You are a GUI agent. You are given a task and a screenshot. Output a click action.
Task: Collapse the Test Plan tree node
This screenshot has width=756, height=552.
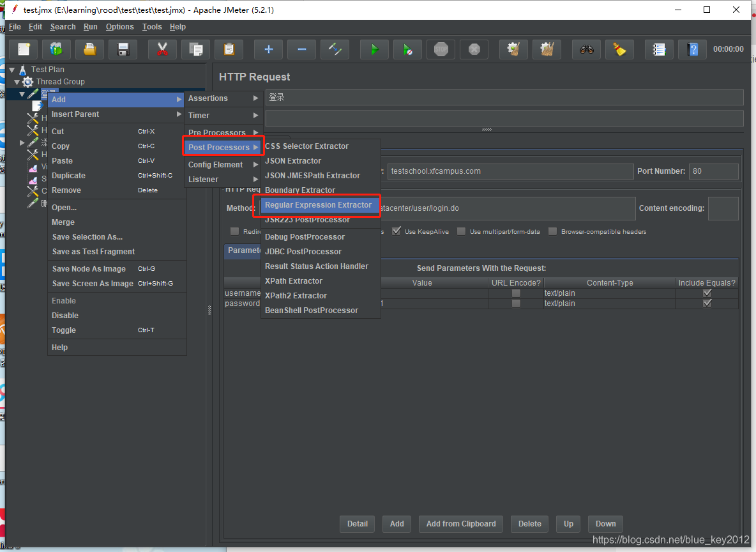click(12, 70)
